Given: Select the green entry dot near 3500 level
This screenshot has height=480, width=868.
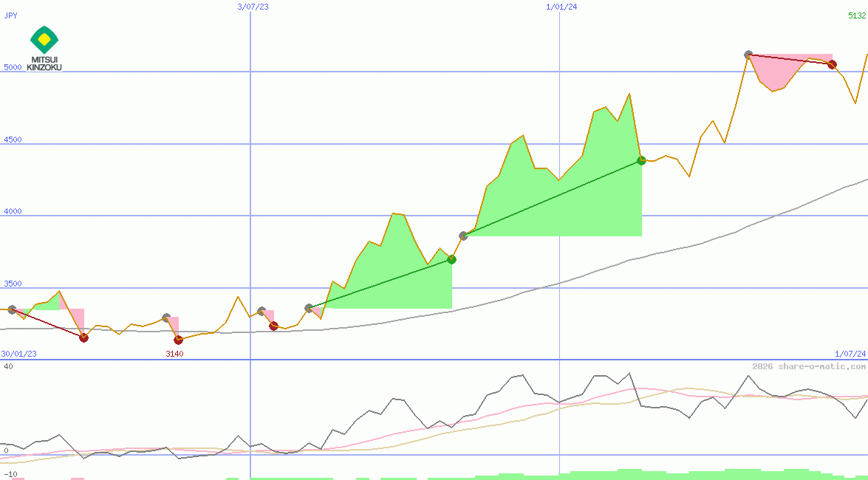Looking at the screenshot, I should [452, 259].
